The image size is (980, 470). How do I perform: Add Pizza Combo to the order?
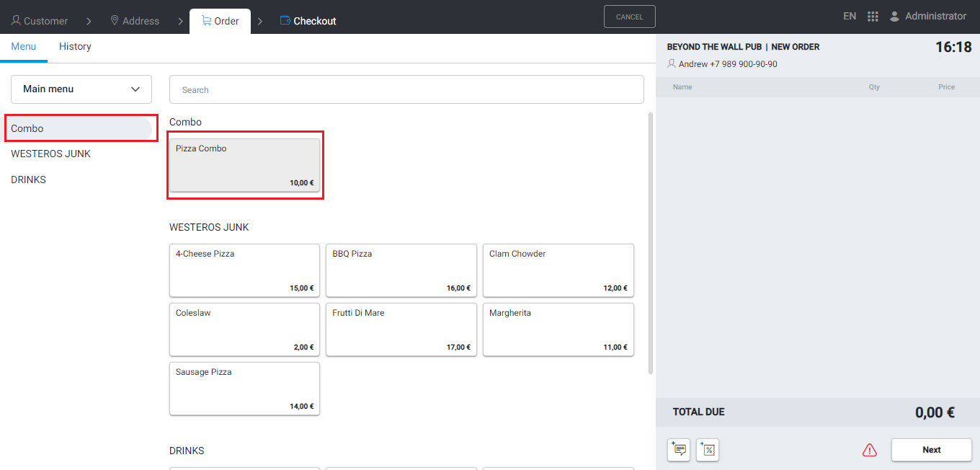[x=244, y=165]
